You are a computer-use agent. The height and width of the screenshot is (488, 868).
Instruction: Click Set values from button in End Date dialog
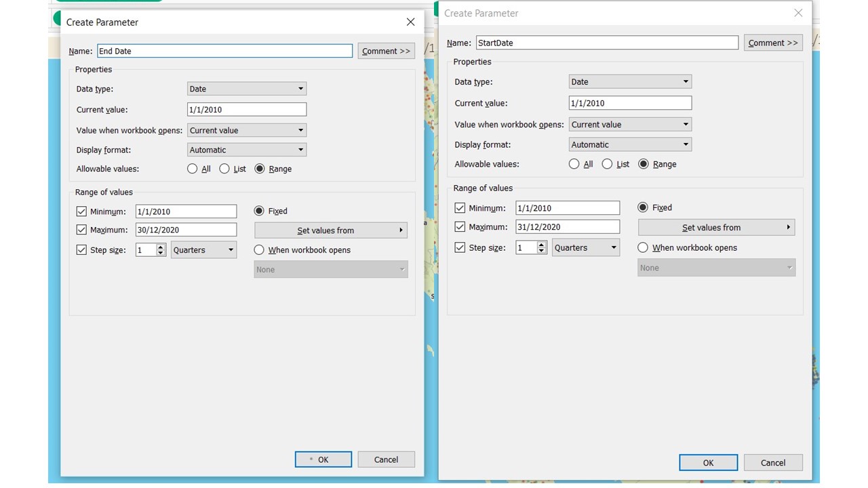(x=331, y=230)
